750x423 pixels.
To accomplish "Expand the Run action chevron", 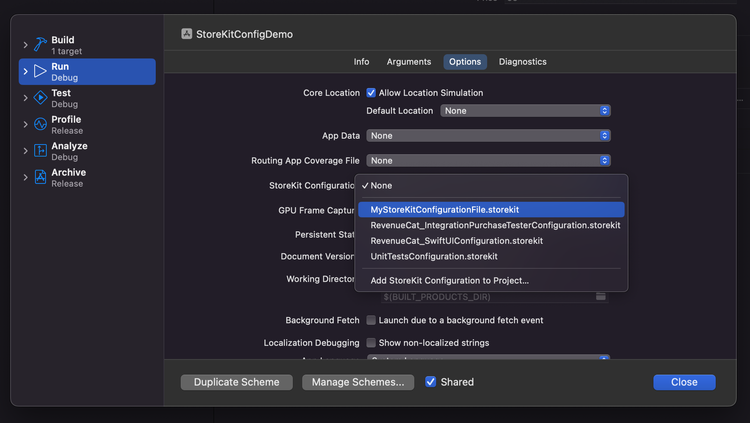I will [25, 71].
